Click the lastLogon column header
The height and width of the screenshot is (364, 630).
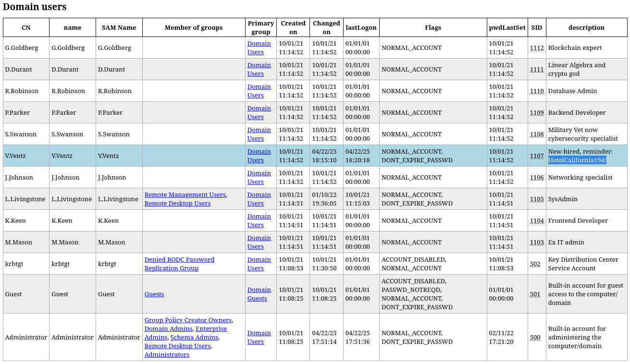(x=361, y=27)
